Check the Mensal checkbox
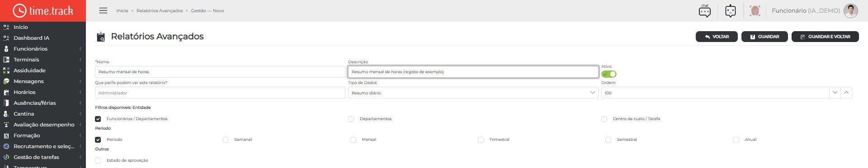The height and width of the screenshot is (168, 868). (354, 140)
